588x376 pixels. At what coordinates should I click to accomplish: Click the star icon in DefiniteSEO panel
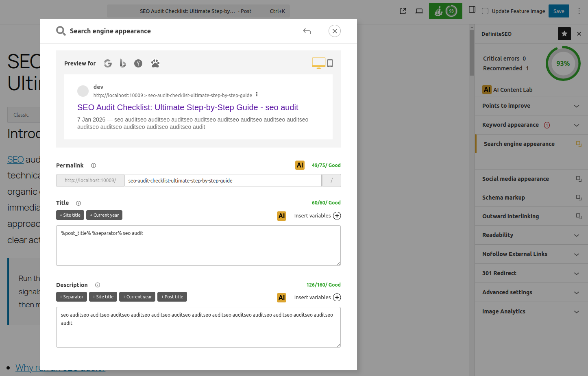pyautogui.click(x=564, y=34)
